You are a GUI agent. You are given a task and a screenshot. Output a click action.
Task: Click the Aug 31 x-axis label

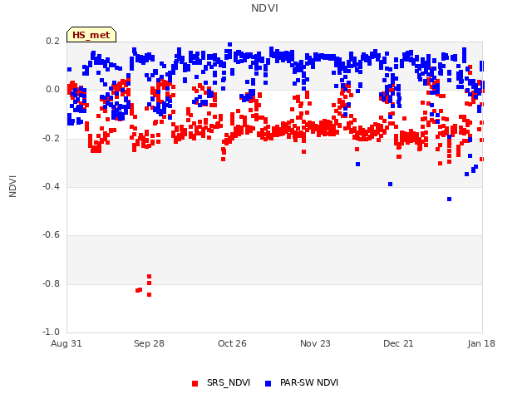66,343
